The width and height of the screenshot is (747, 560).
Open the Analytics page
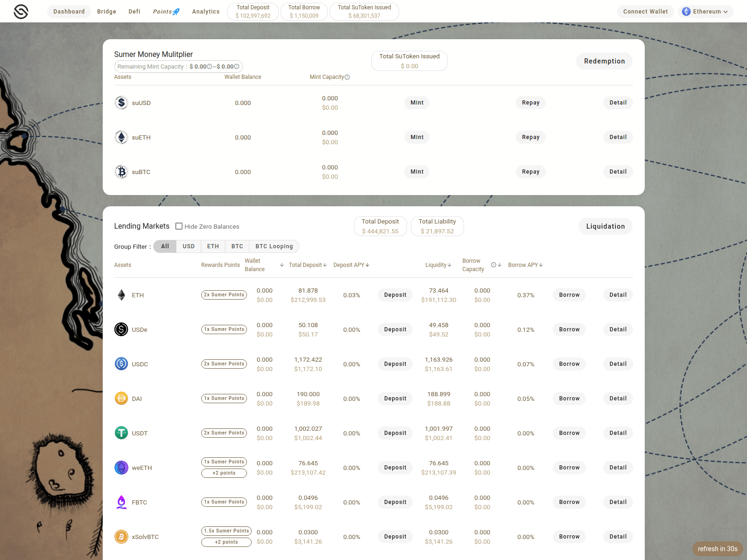[x=206, y=12]
